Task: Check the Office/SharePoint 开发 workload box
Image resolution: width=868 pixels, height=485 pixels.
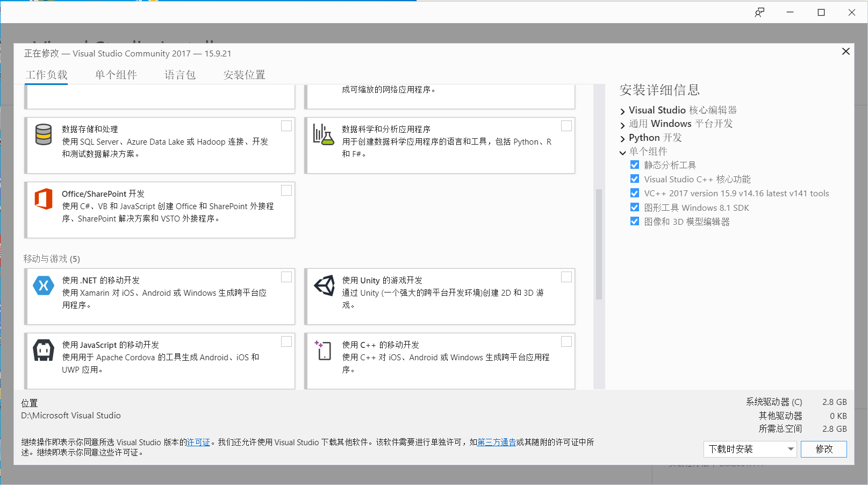Action: (x=286, y=190)
